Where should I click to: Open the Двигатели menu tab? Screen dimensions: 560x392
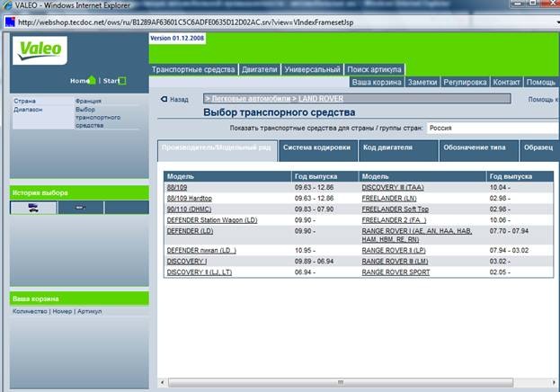(x=259, y=69)
